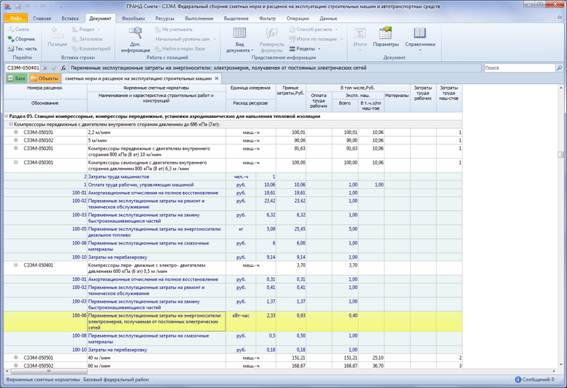This screenshot has width=567, height=388.
Task: Open the Доп. информация tool
Action: 135,39
